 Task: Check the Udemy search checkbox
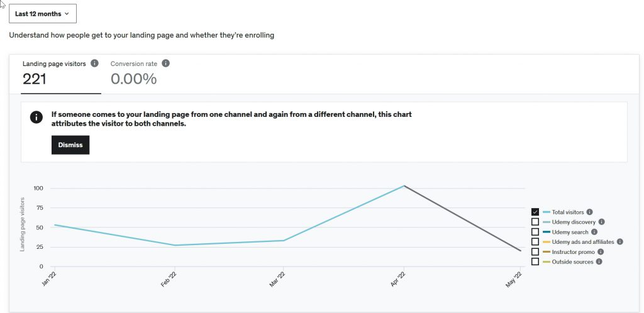tap(535, 232)
